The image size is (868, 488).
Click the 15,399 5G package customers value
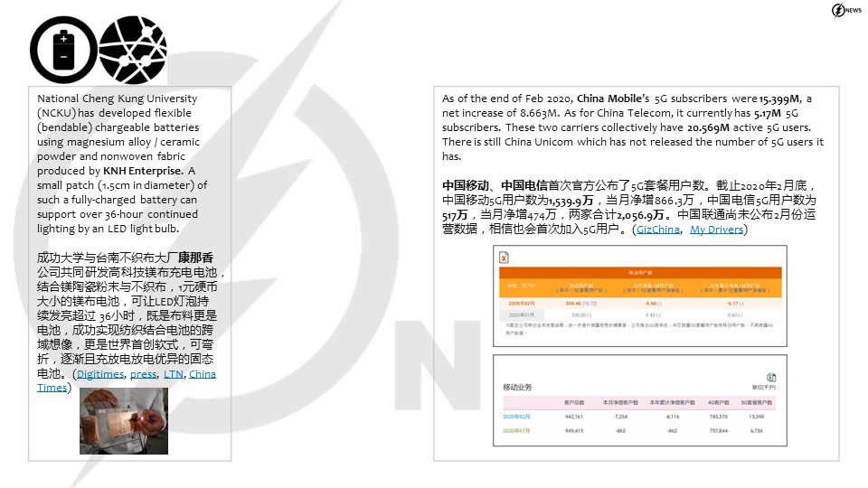click(757, 417)
